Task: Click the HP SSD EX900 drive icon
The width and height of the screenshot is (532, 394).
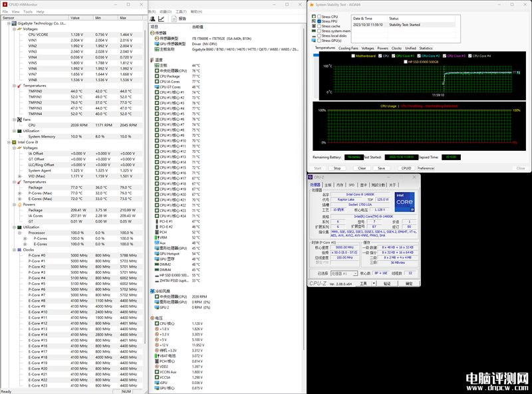Action: click(x=157, y=275)
